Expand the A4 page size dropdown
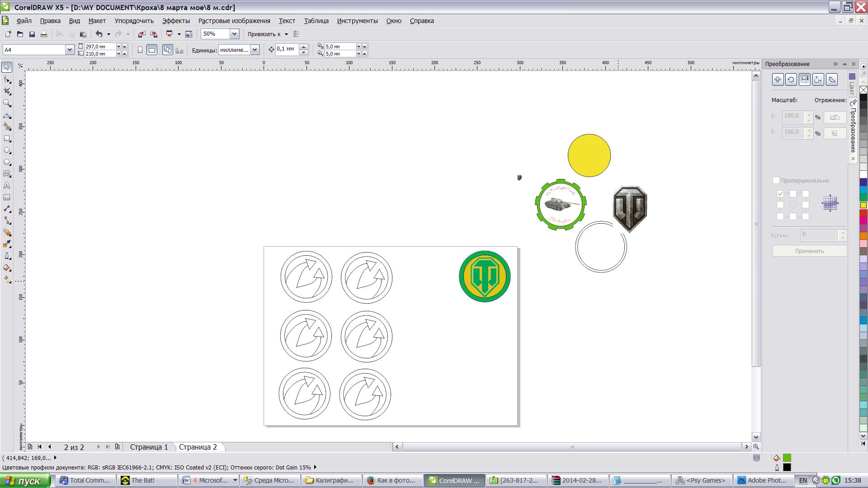868x488 pixels. tap(70, 50)
